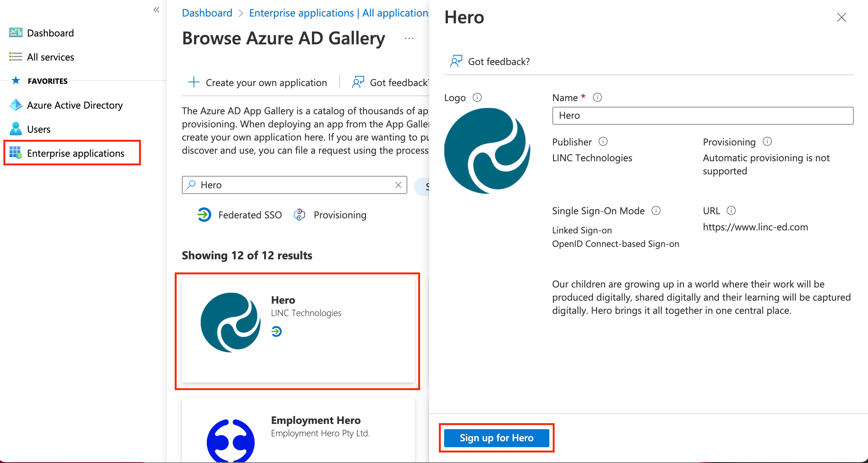Click the Enterprise applications grid icon
The image size is (868, 463).
(x=15, y=153)
